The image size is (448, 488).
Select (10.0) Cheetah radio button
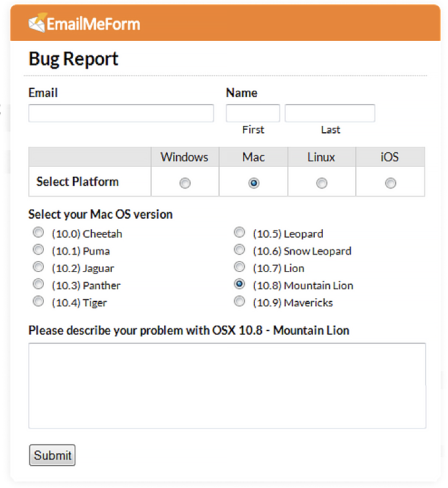38,232
